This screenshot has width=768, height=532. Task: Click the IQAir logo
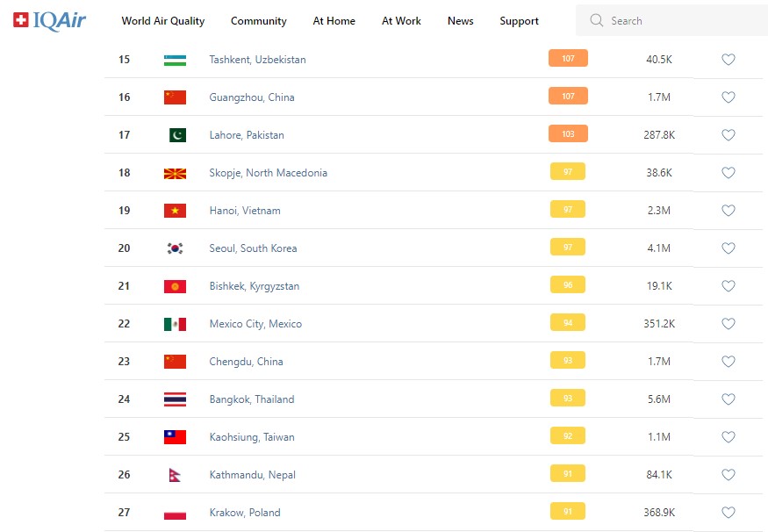coord(49,20)
